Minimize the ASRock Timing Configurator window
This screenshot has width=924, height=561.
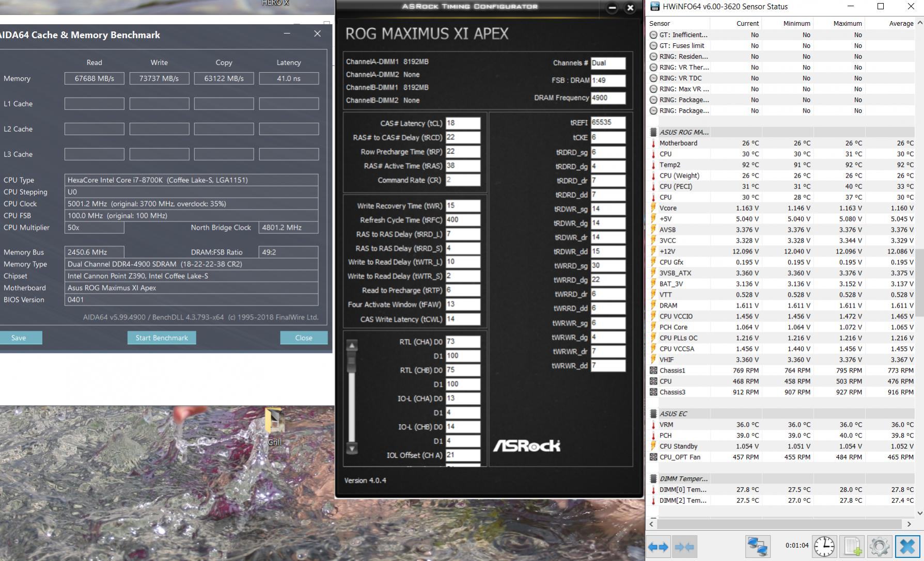(x=612, y=8)
